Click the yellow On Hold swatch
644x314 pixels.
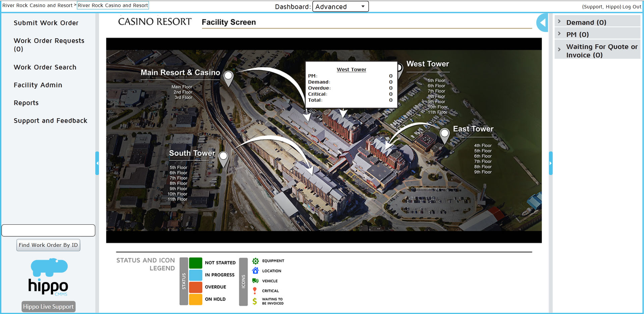(196, 299)
